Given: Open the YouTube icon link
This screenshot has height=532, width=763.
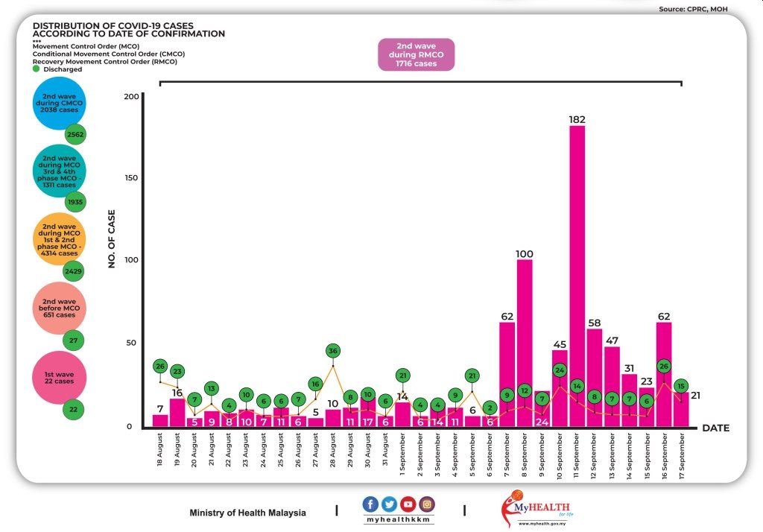Looking at the screenshot, I should tap(408, 504).
